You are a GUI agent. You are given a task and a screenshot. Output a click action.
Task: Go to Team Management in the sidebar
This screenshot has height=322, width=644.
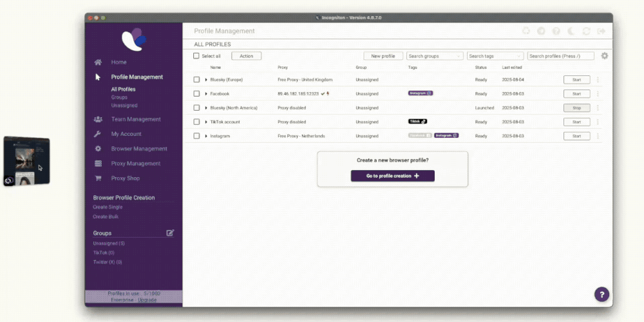[135, 119]
